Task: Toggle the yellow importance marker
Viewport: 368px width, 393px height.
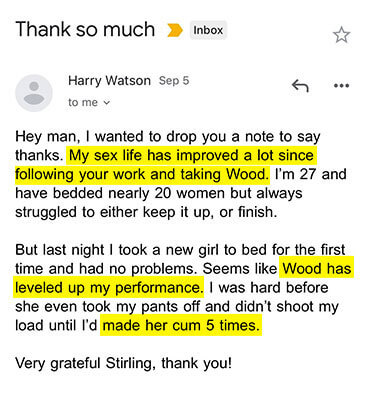Action: pos(175,30)
